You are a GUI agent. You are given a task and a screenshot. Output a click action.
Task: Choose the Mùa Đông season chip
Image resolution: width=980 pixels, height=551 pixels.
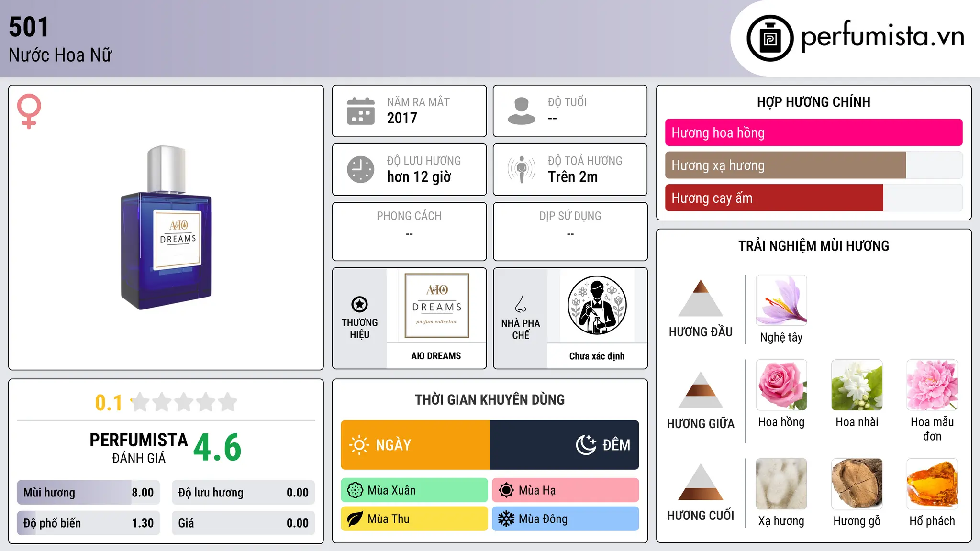[x=566, y=519]
